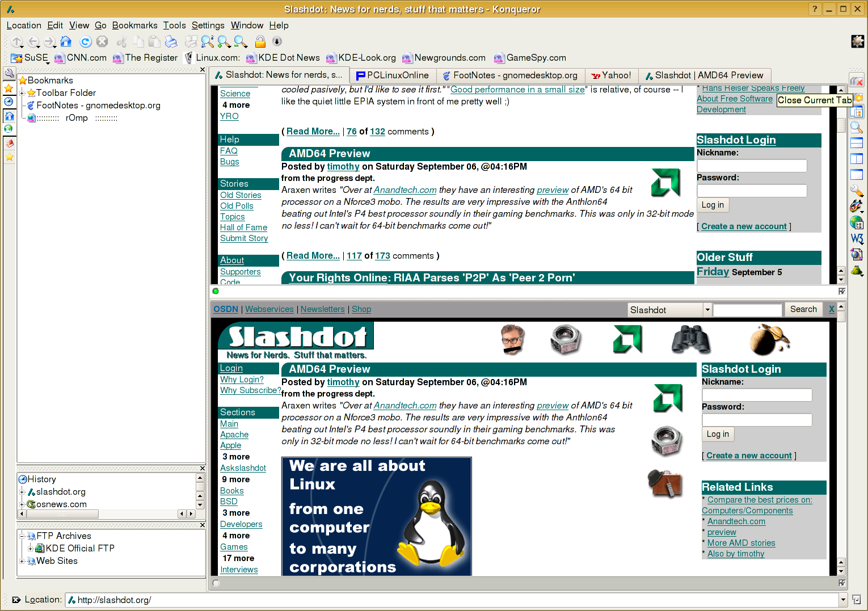Toggle link-view checkbox of lower pane

[842, 583]
